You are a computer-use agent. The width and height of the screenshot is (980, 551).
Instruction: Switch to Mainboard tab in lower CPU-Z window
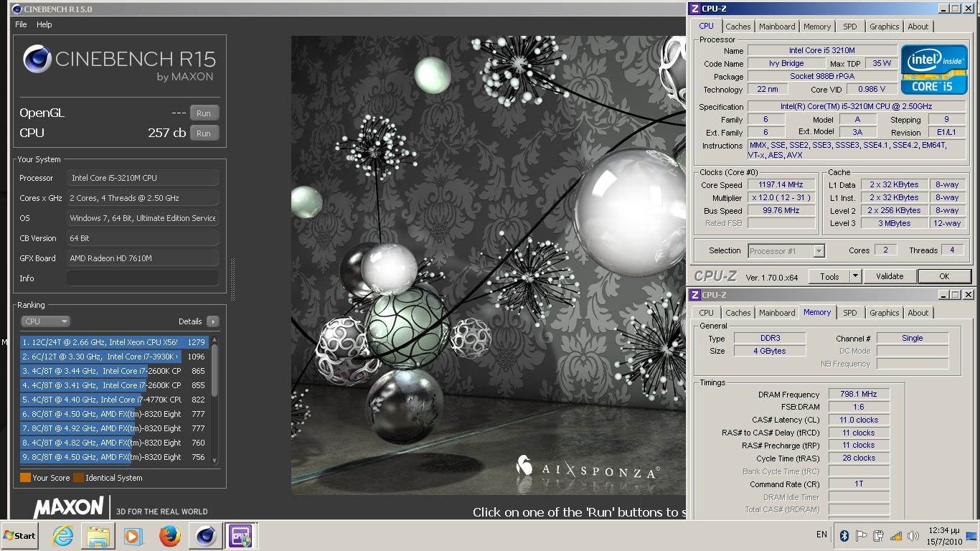(777, 313)
